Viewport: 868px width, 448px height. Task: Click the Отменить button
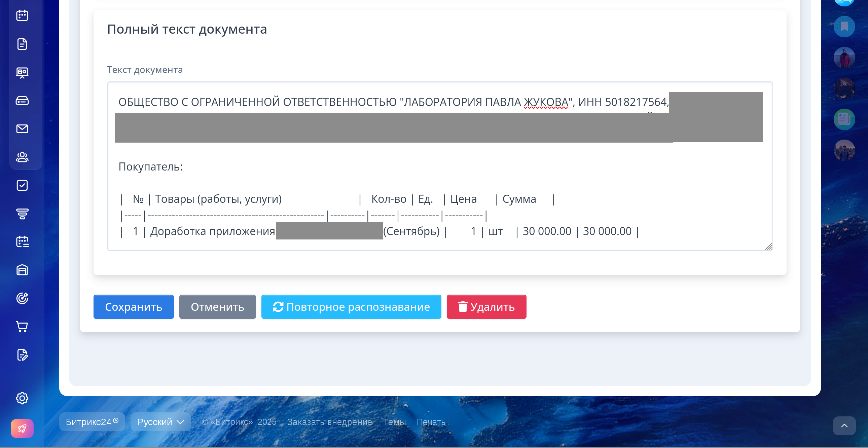coord(217,306)
